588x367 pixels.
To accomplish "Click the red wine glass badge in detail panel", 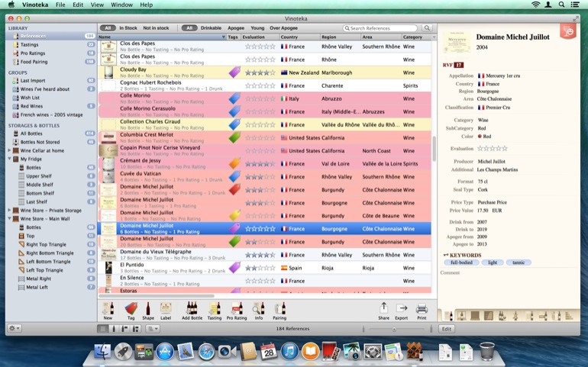I will [x=567, y=31].
